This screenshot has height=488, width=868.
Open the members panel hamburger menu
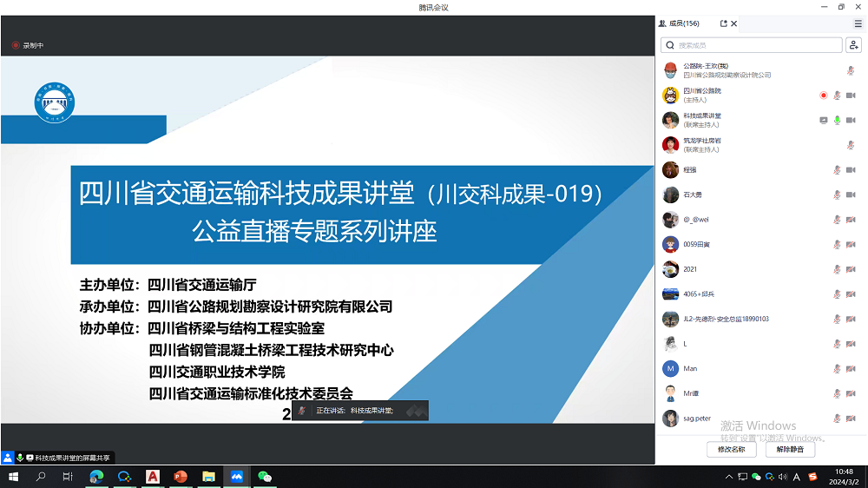click(x=858, y=23)
